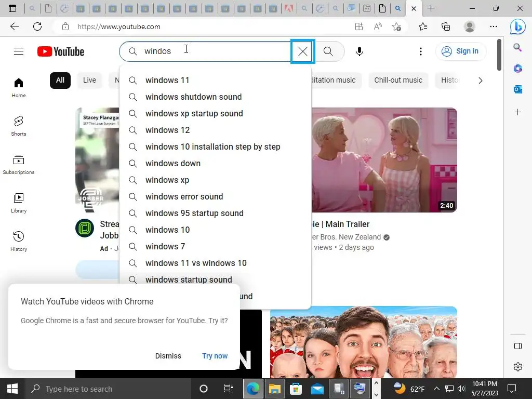Open Windows Start menu
Image resolution: width=532 pixels, height=399 pixels.
click(12, 389)
